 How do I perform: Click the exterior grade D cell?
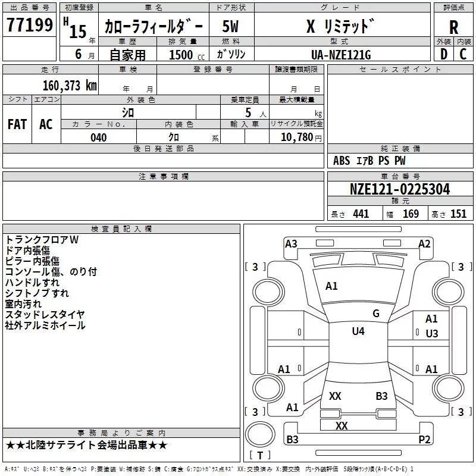point(443,54)
